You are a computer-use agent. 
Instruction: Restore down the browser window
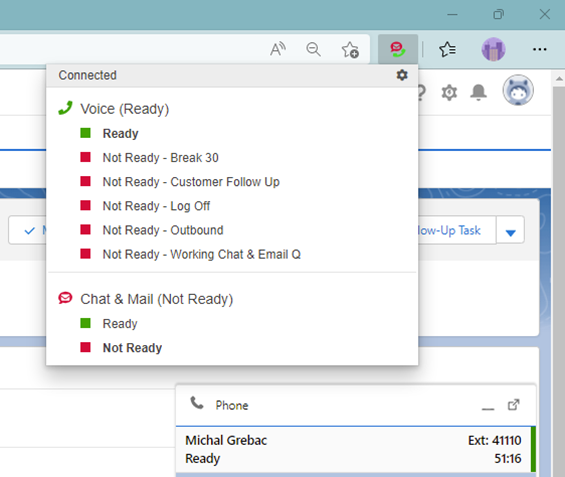point(498,14)
